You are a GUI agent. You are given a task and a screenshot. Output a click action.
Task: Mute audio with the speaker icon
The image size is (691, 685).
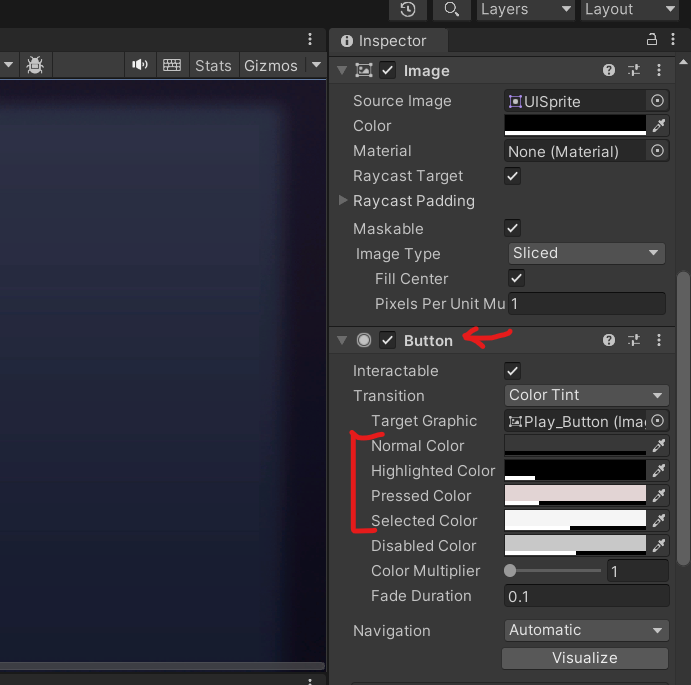click(x=140, y=65)
